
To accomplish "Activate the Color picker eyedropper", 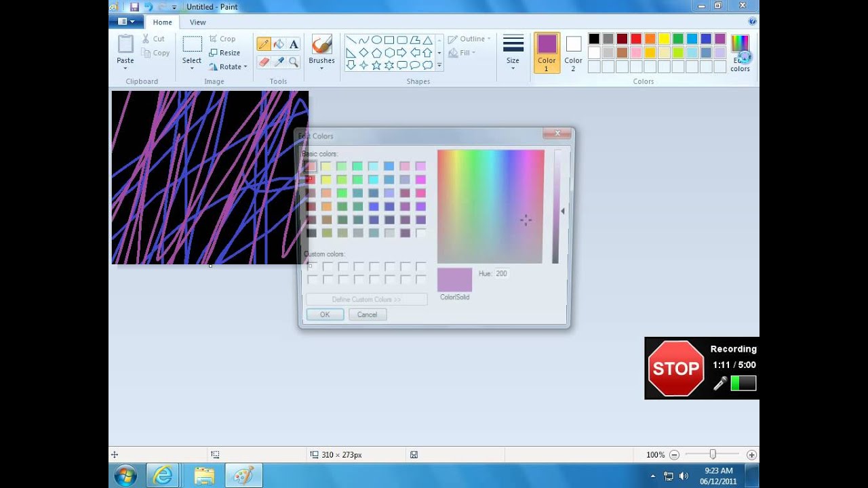I will pos(279,62).
